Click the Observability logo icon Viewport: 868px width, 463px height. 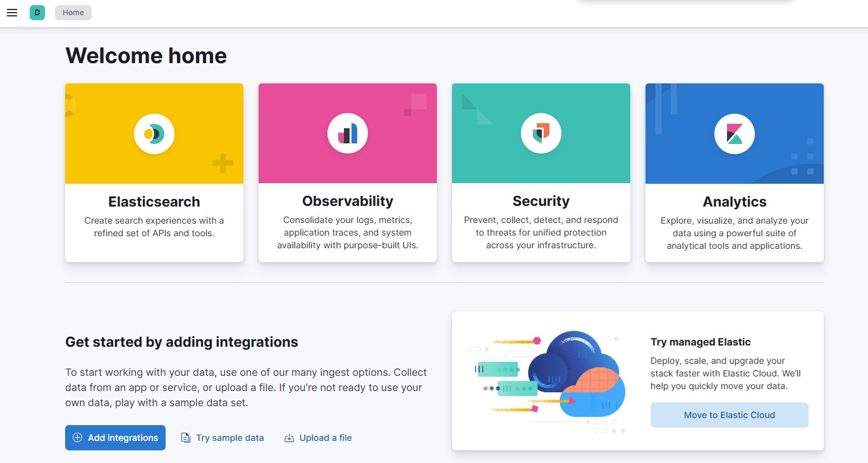(348, 133)
